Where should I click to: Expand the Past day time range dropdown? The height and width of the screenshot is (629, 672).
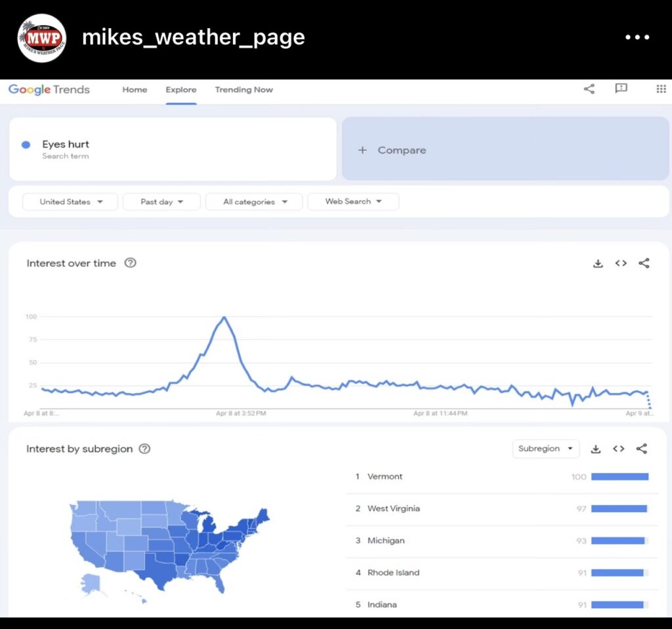pos(161,201)
